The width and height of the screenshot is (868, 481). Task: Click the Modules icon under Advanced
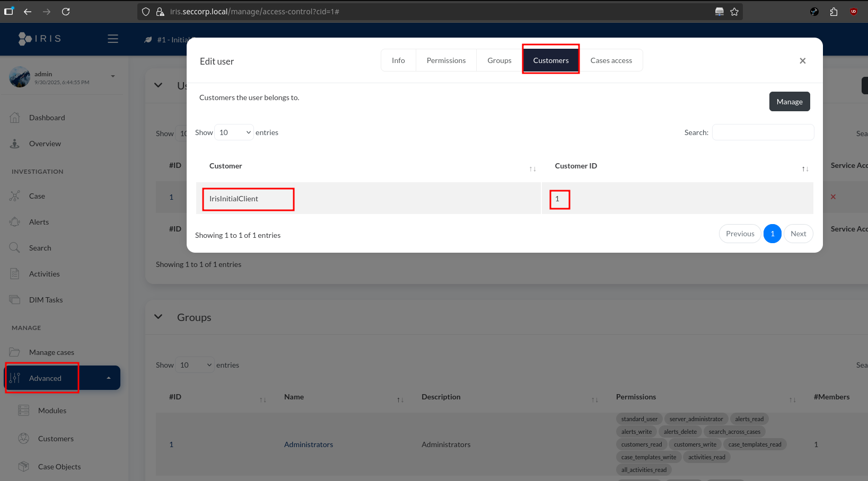pyautogui.click(x=24, y=411)
